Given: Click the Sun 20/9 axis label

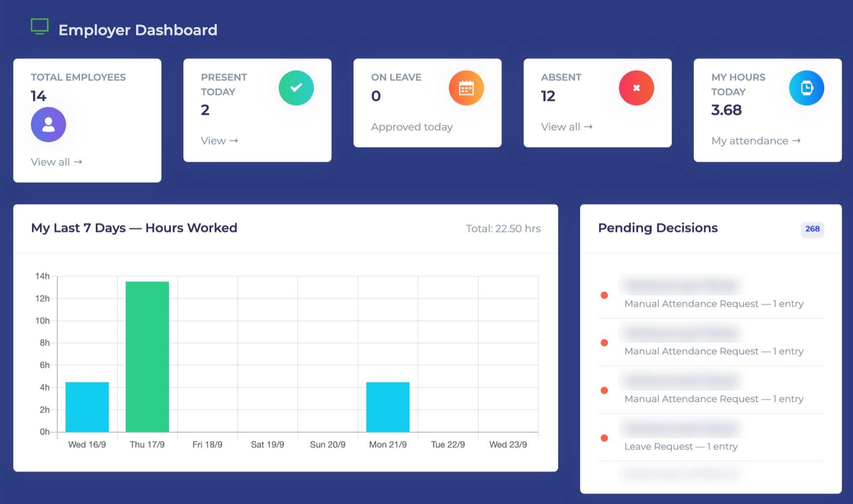Looking at the screenshot, I should (327, 444).
